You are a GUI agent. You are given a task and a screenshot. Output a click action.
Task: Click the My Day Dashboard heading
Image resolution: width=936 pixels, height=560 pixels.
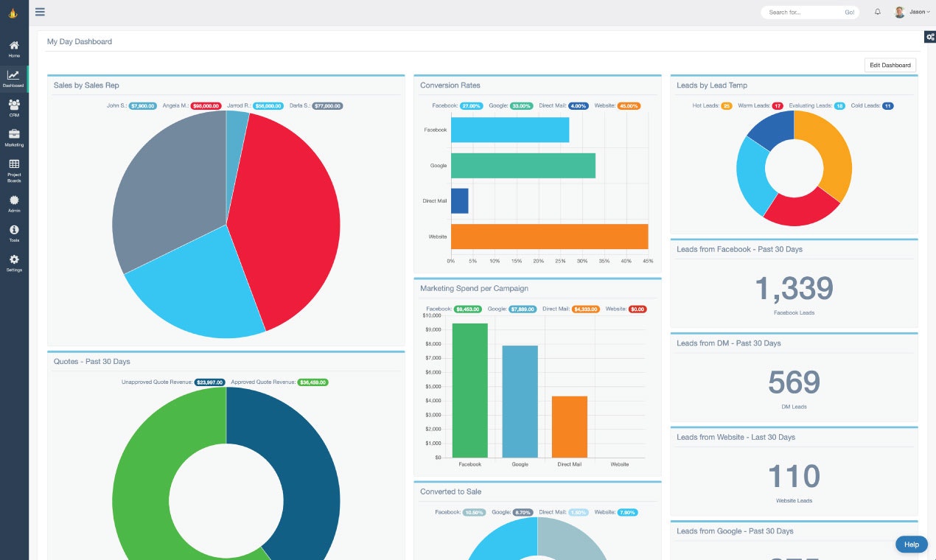point(80,42)
